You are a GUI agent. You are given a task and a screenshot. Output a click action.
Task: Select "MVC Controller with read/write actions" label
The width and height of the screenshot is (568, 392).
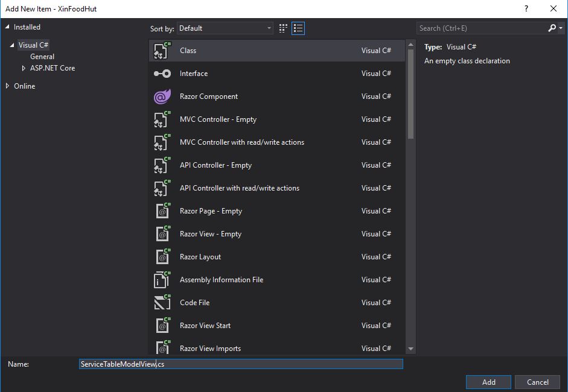click(242, 142)
